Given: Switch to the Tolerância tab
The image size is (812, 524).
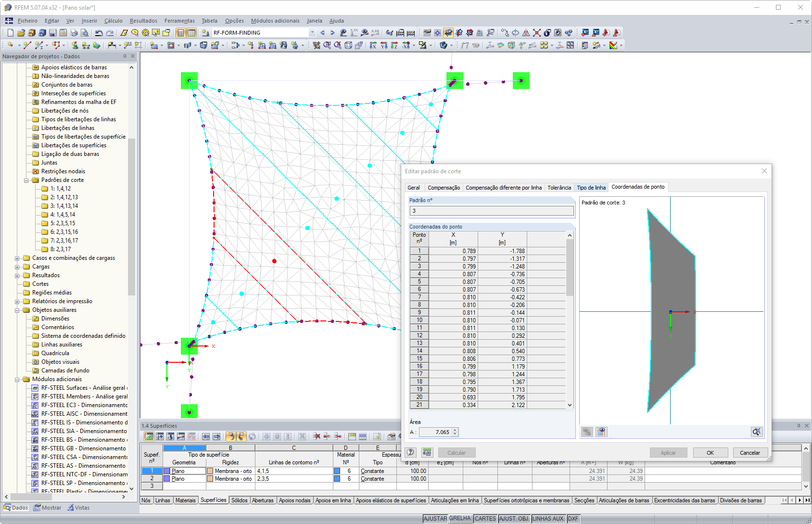Looking at the screenshot, I should coord(559,188).
